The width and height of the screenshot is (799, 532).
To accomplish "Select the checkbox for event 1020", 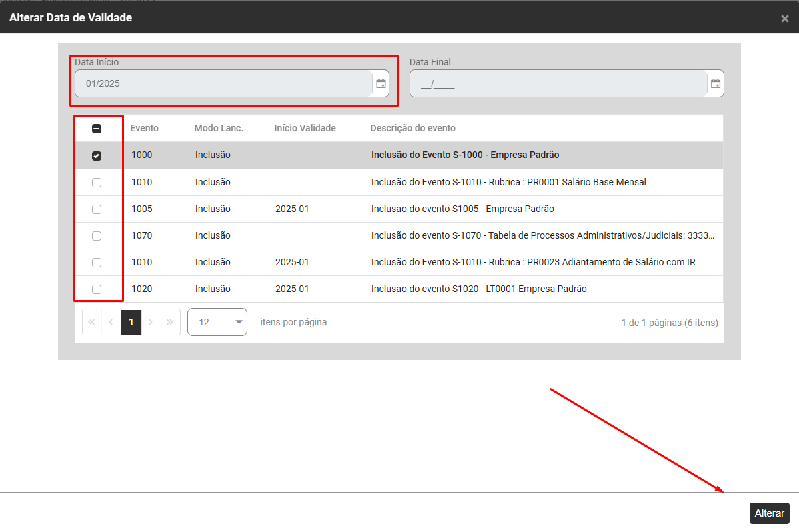I will pos(97,289).
